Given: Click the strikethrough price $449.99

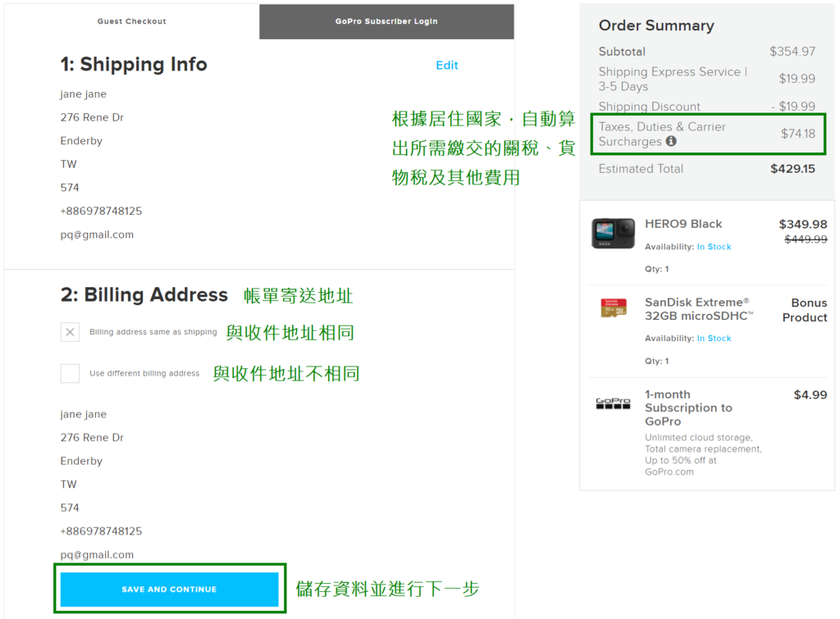Looking at the screenshot, I should (x=806, y=239).
